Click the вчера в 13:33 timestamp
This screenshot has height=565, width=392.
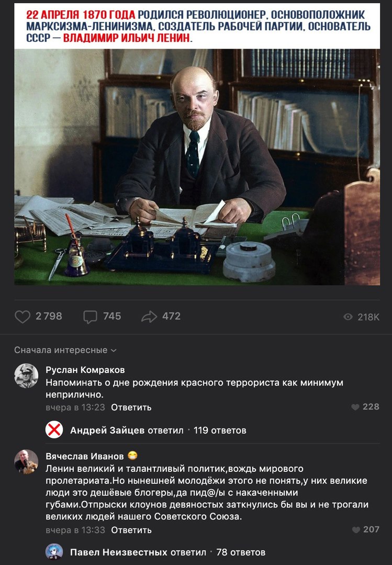click(x=75, y=530)
